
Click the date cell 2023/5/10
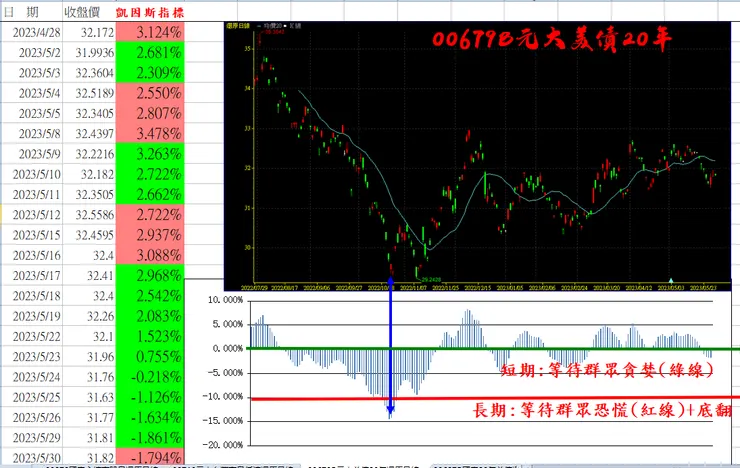point(32,174)
